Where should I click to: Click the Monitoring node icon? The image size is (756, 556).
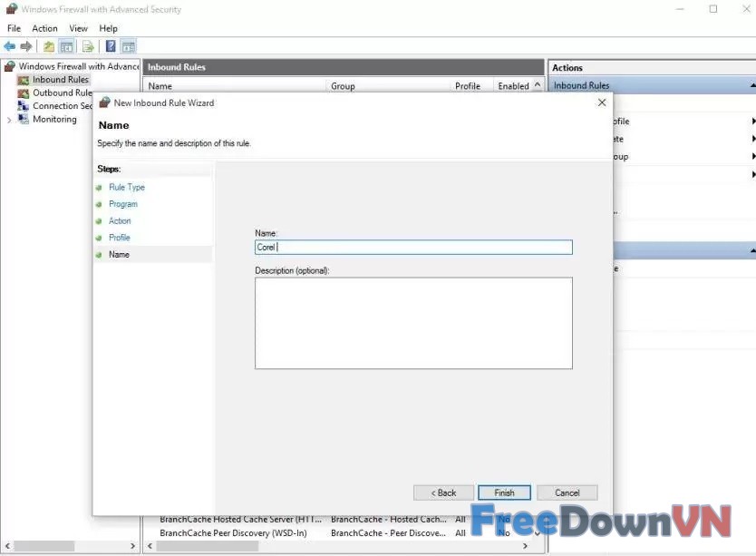(x=24, y=120)
